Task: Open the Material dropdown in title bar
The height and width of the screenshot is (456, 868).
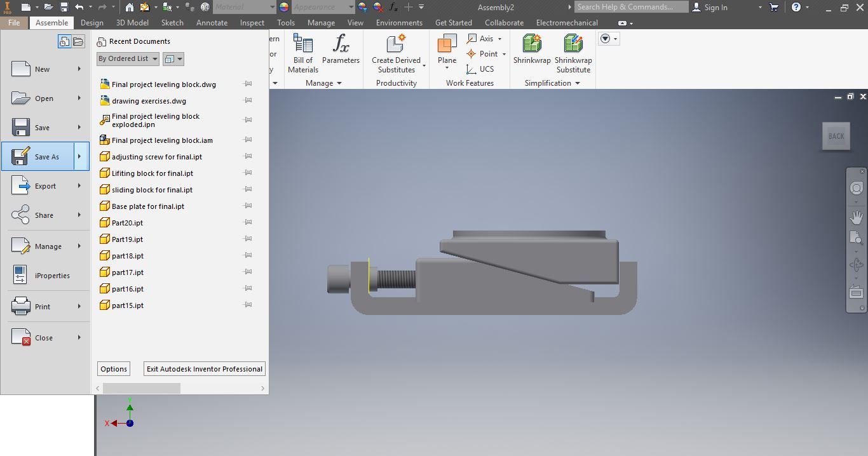Action: pyautogui.click(x=273, y=7)
